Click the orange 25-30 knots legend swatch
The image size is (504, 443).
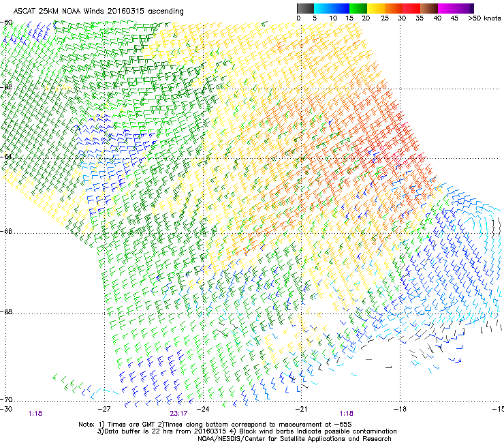click(x=394, y=8)
